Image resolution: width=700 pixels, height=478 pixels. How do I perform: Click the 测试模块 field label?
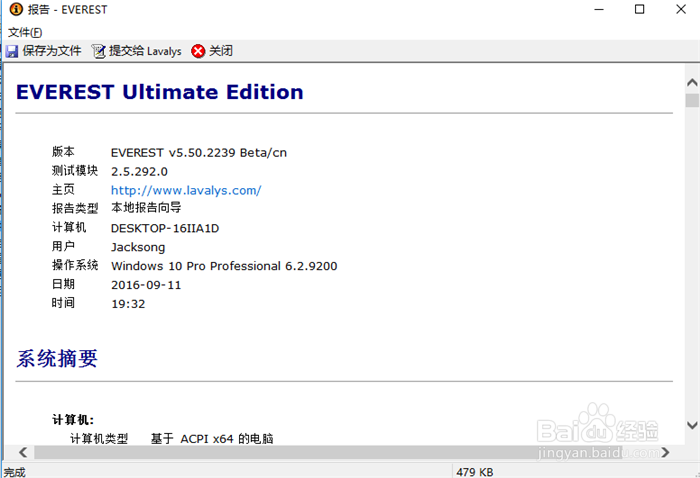(x=75, y=170)
